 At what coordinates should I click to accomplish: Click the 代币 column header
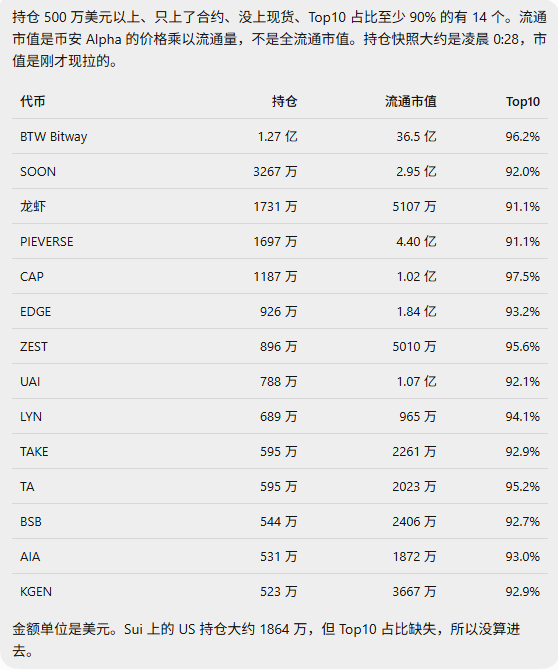tap(32, 102)
